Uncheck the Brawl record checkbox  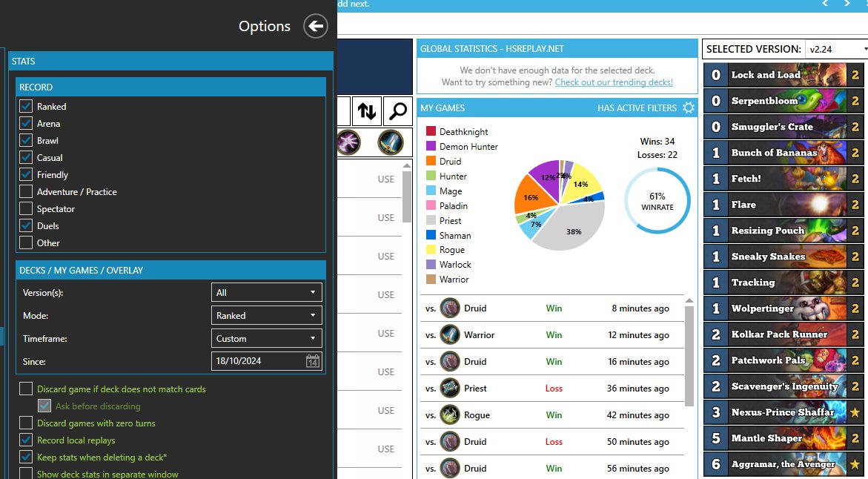26,141
